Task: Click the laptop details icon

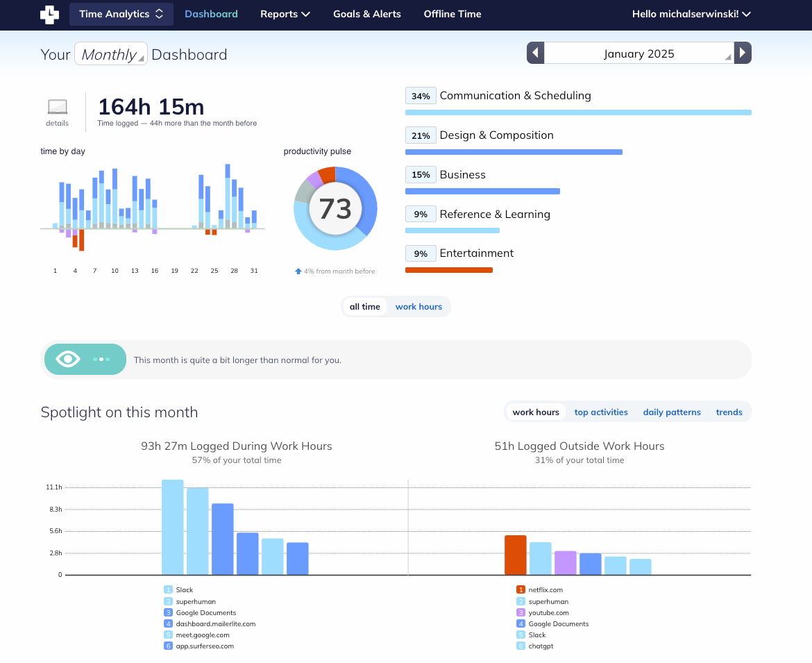Action: point(58,107)
